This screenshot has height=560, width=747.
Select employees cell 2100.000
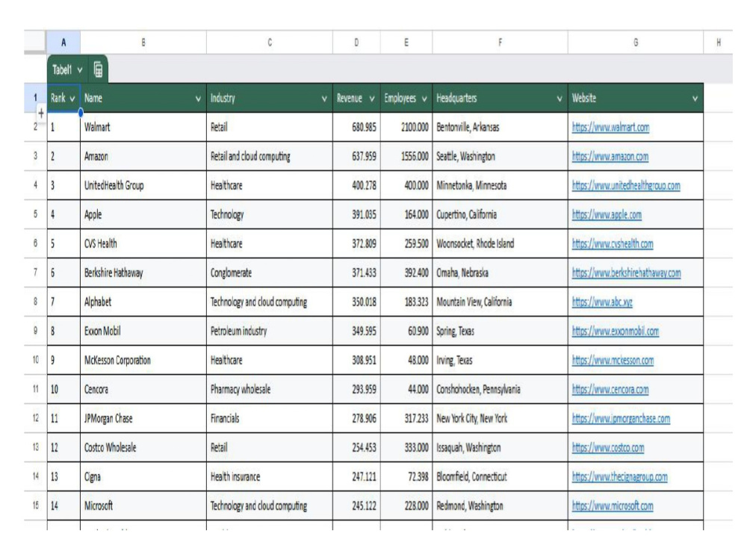[406, 127]
